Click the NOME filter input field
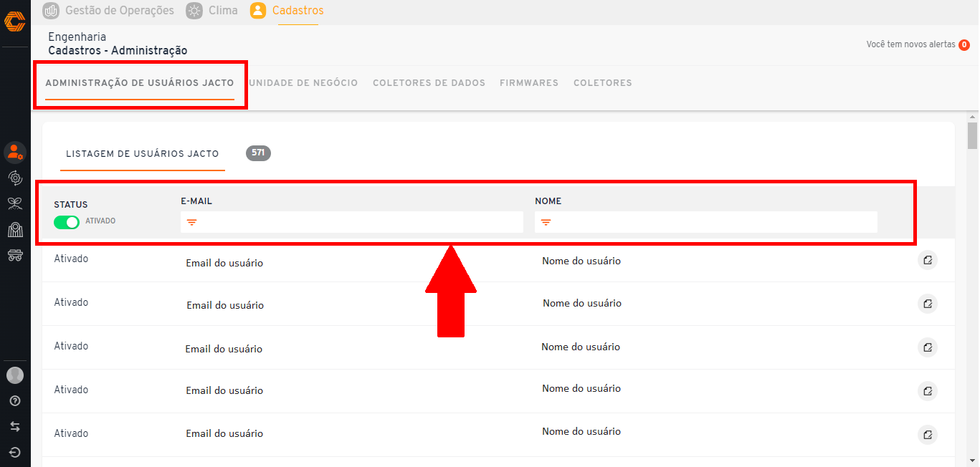This screenshot has height=467, width=980. [x=706, y=223]
